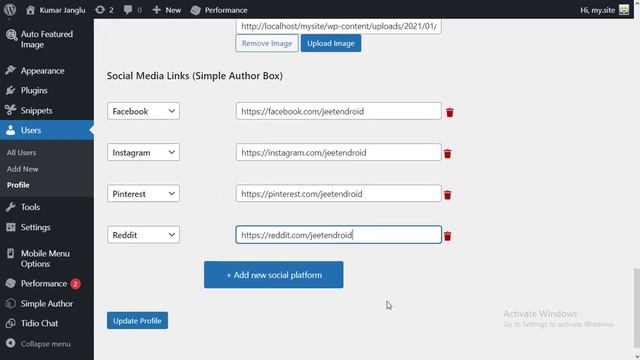Viewport: 640px width, 360px height.
Task: Open the Kumar Janglu site home link
Action: (56, 10)
